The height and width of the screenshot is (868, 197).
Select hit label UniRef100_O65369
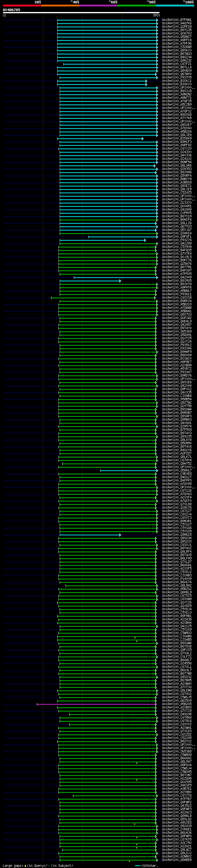click(x=176, y=332)
